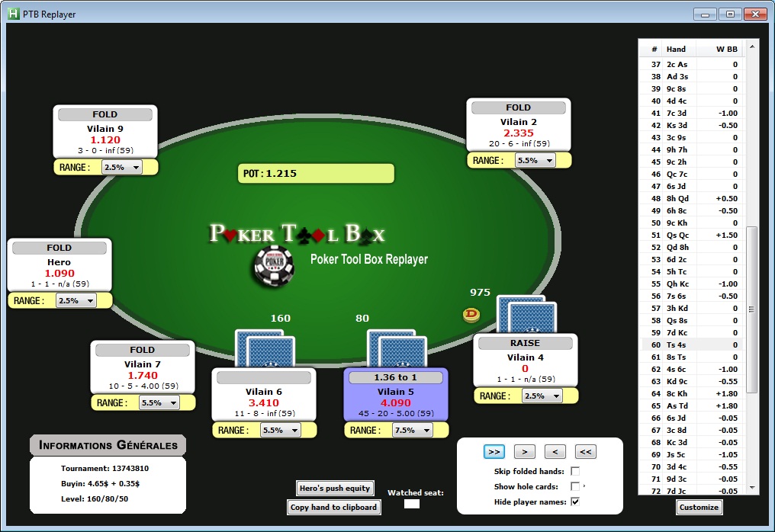
Task: Click the Tournament: 13743810 text
Action: point(105,468)
